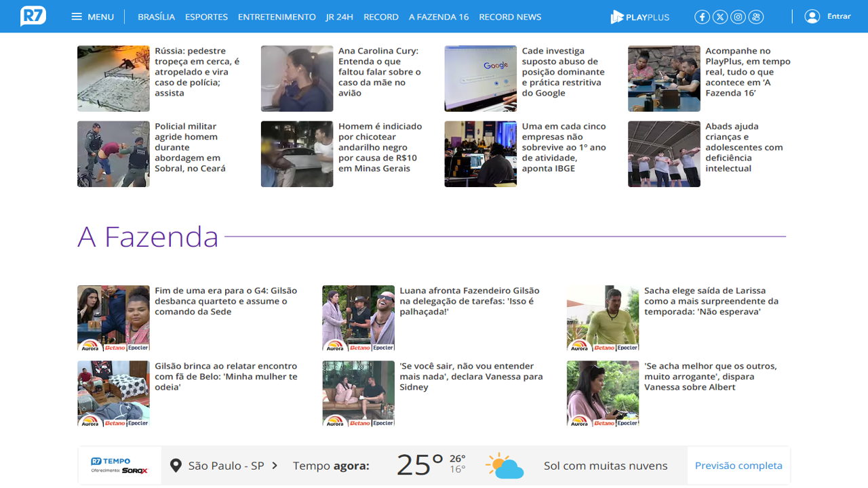Click the Sacha elege saída de Larissa thumbnail

pos(602,318)
